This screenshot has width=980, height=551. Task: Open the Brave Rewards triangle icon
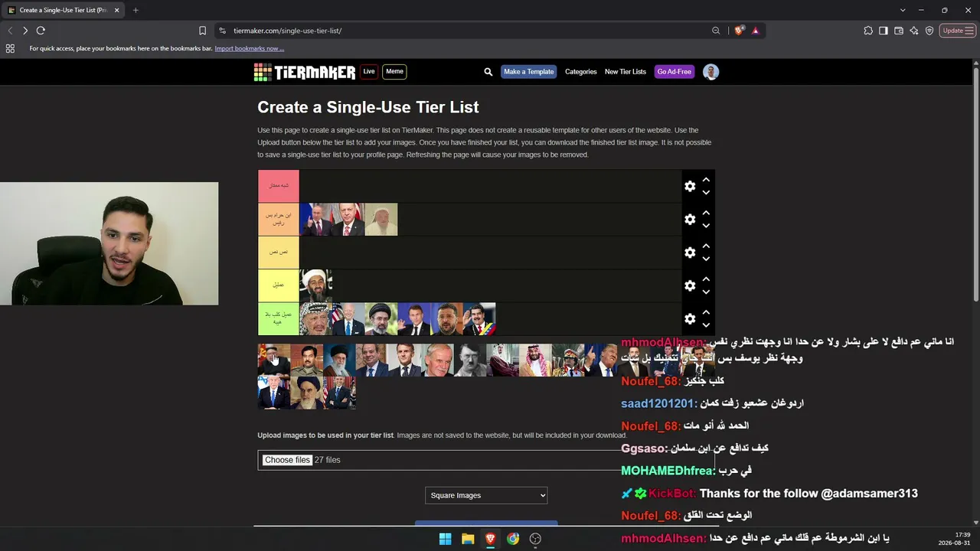(x=756, y=31)
